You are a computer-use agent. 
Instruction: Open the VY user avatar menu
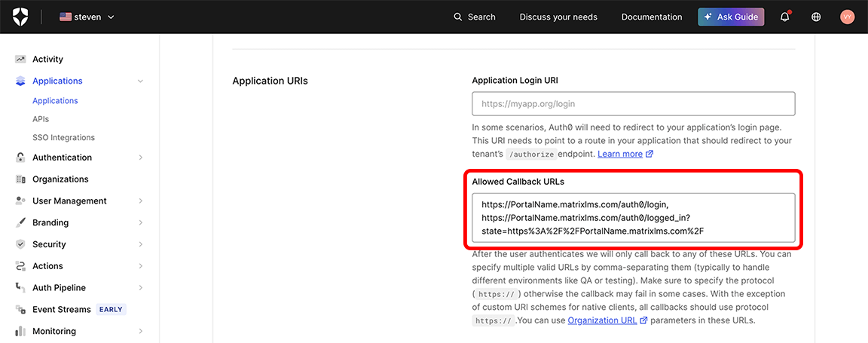pyautogui.click(x=847, y=17)
